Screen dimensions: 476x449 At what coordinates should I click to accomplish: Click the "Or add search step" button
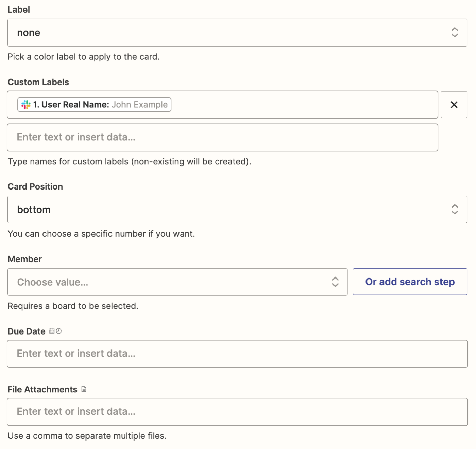(x=410, y=282)
